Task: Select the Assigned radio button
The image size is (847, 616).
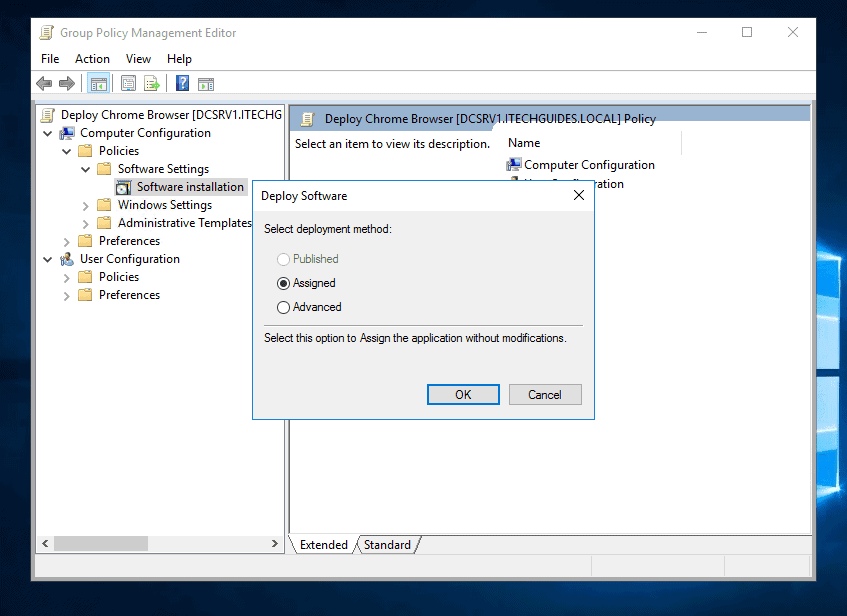Action: coord(283,283)
